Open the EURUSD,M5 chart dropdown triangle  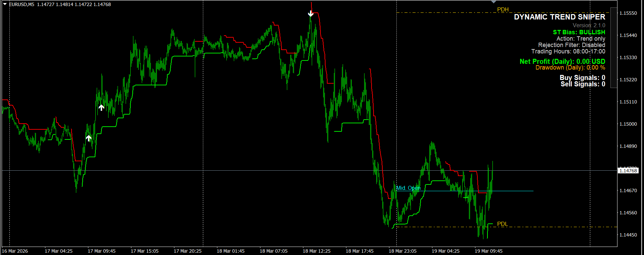[5, 4]
